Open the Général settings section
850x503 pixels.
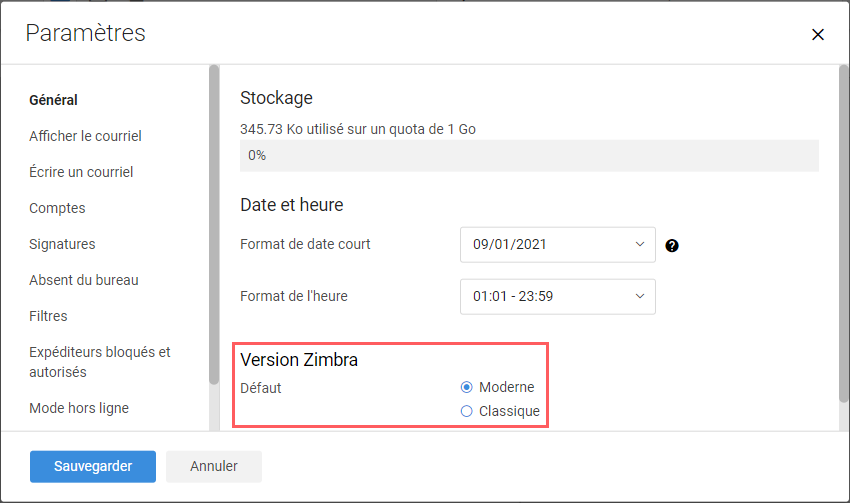pyautogui.click(x=53, y=100)
